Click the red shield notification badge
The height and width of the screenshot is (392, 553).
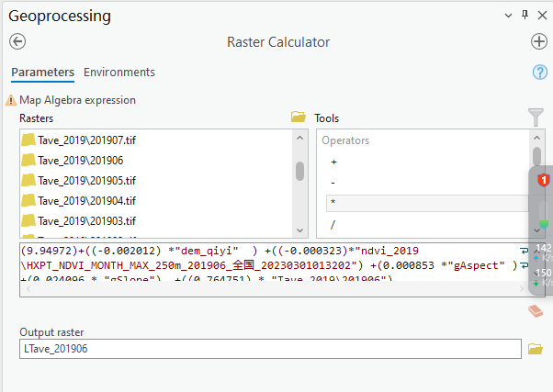pos(543,180)
